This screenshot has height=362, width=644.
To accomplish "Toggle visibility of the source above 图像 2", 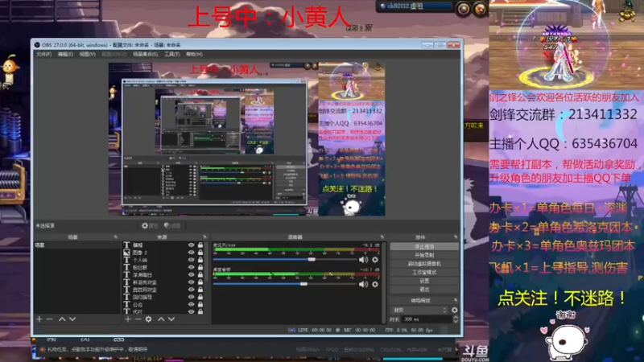I will 191,245.
